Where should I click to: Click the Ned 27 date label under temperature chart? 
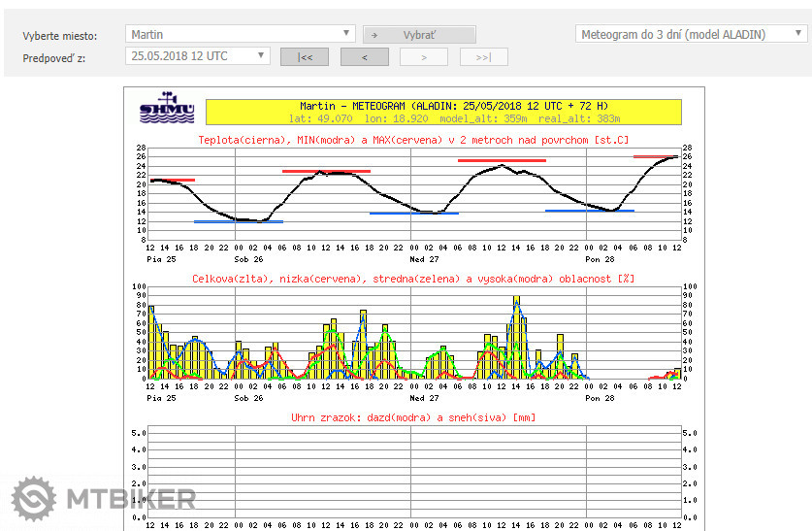424,258
